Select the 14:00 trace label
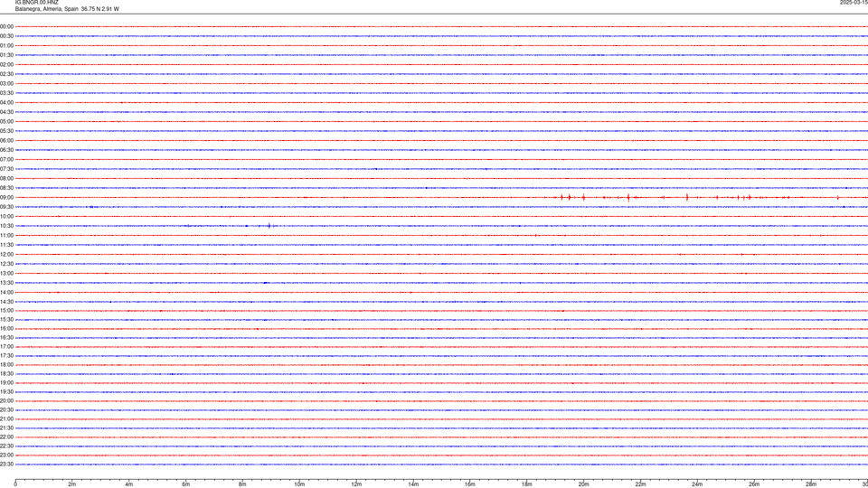Viewport: 868px width, 488px height. (6, 292)
